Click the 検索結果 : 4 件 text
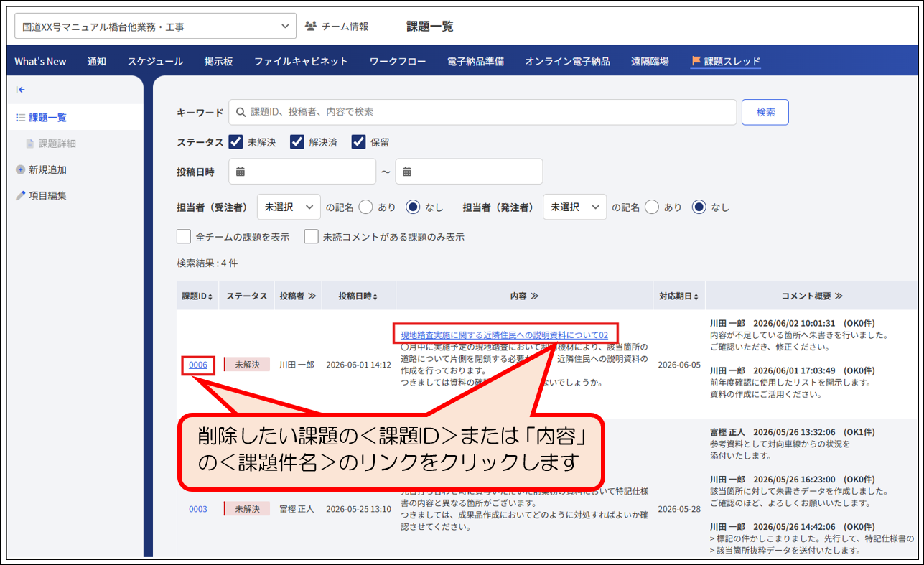This screenshot has height=565, width=924. pos(207,263)
